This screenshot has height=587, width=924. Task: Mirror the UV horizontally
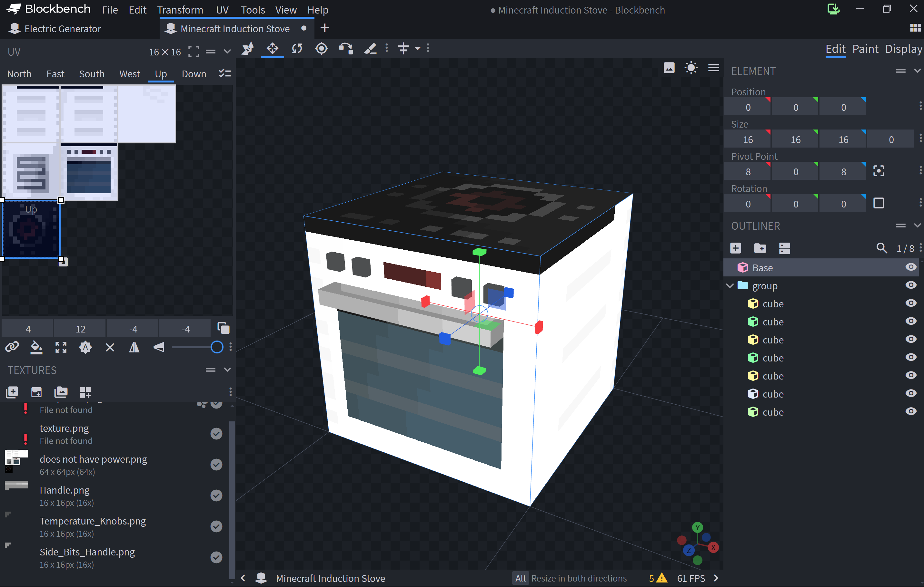pos(134,347)
